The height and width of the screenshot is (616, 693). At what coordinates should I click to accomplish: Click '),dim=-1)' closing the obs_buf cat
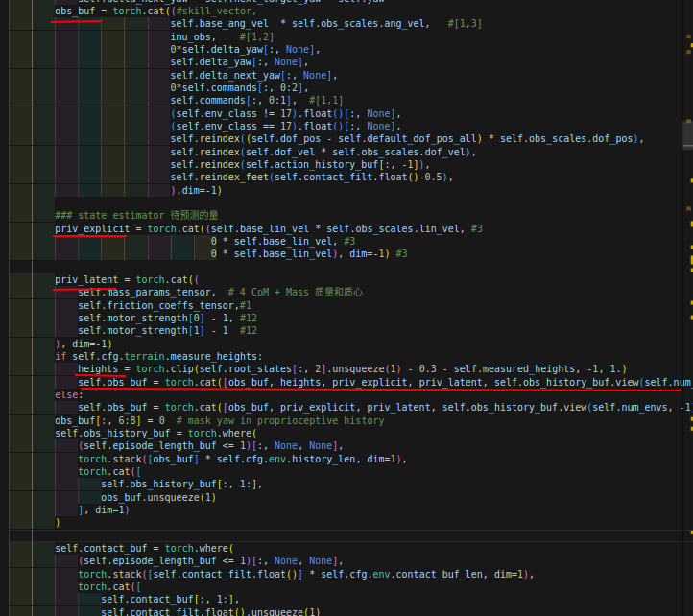pyautogui.click(x=196, y=190)
